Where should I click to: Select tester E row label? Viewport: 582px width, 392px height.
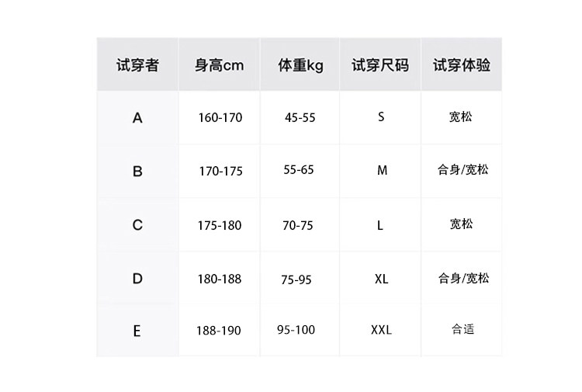pos(137,331)
